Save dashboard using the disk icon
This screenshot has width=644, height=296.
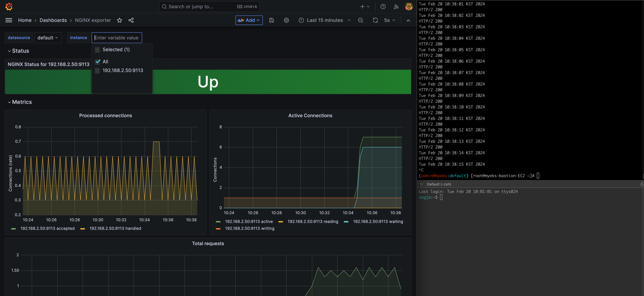coord(271,20)
